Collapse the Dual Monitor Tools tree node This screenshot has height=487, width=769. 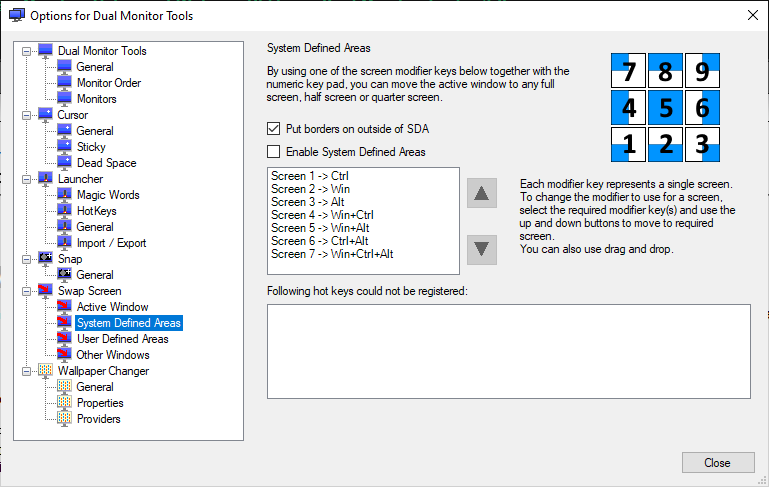[x=26, y=51]
